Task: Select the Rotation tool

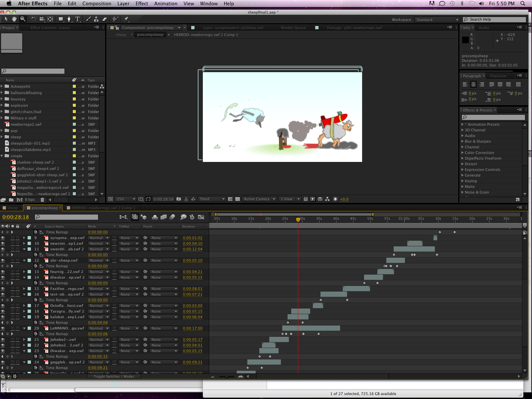Action: tap(34, 19)
